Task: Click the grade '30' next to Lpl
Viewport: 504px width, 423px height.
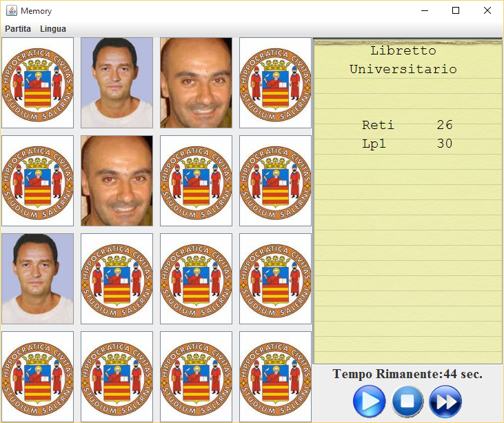Action: pyautogui.click(x=445, y=144)
